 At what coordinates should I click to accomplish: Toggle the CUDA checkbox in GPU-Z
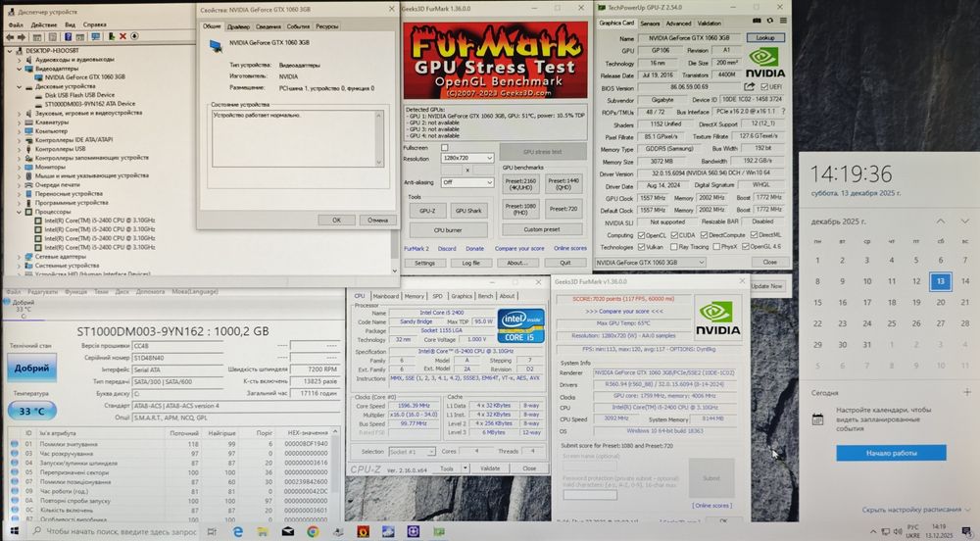pyautogui.click(x=674, y=235)
